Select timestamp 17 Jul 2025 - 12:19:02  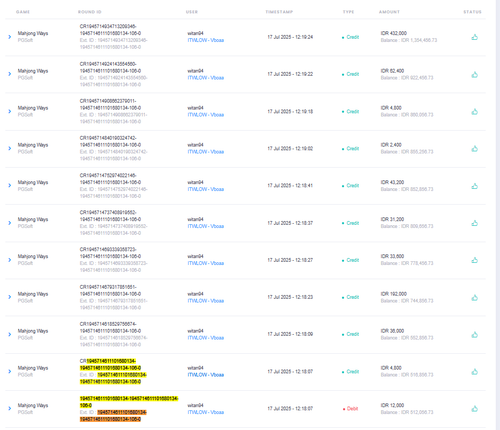click(x=290, y=148)
